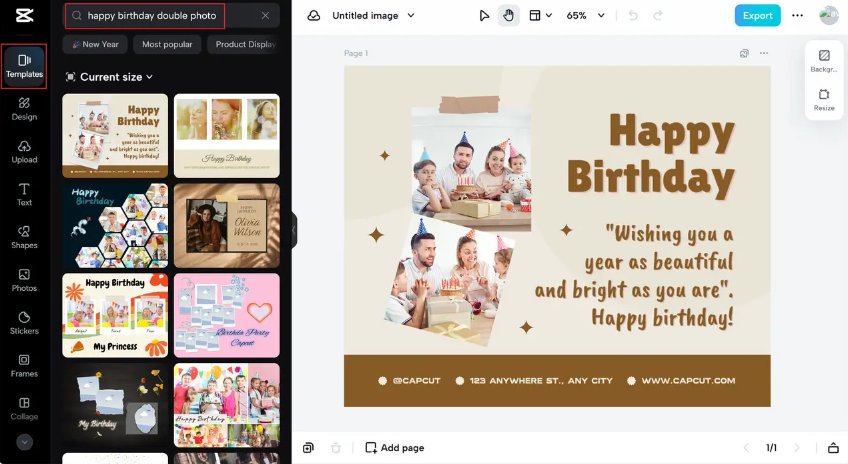
Task: Select the @CAPCUT footer text
Action: click(416, 381)
